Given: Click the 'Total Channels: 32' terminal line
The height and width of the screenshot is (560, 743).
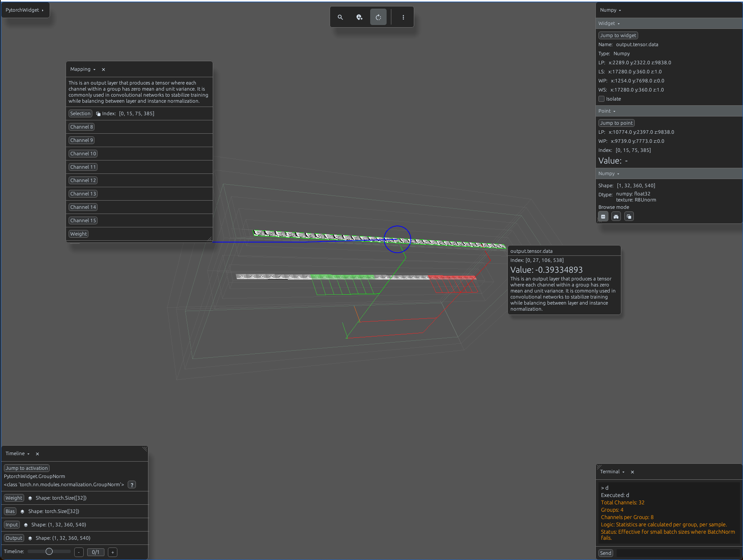Looking at the screenshot, I should pyautogui.click(x=623, y=503).
